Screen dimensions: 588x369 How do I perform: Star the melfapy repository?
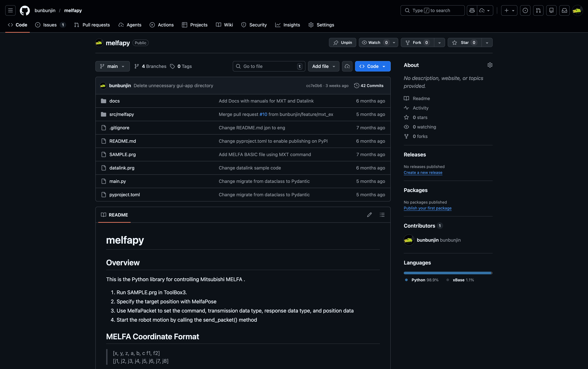pos(465,43)
